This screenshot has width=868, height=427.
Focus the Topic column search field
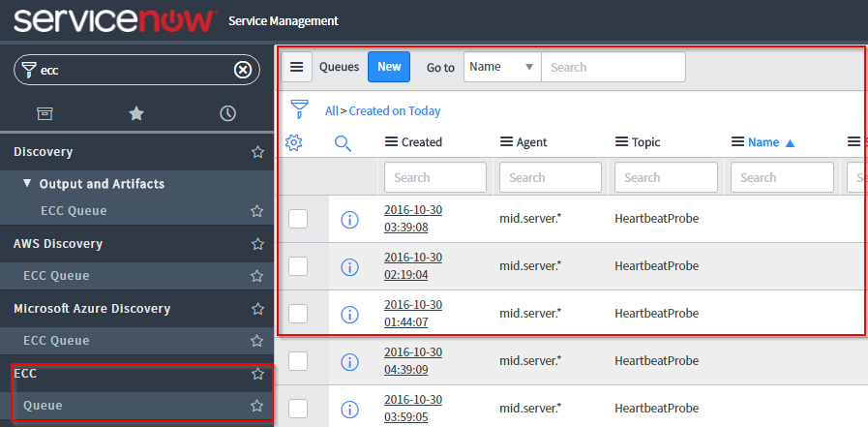pos(666,177)
